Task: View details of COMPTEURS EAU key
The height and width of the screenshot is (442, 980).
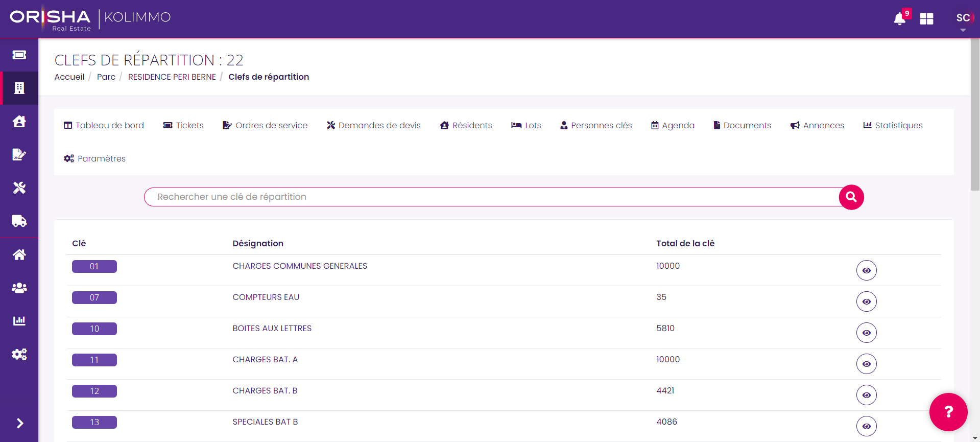Action: point(867,301)
